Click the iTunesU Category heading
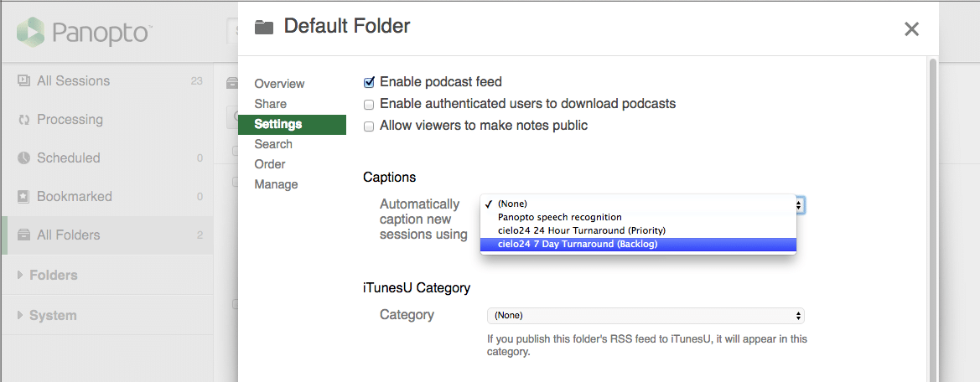 click(417, 288)
